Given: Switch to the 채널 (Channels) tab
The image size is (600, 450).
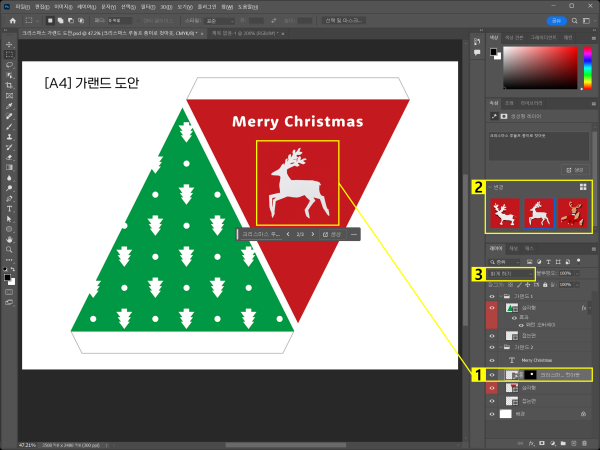Looking at the screenshot, I should coord(513,249).
